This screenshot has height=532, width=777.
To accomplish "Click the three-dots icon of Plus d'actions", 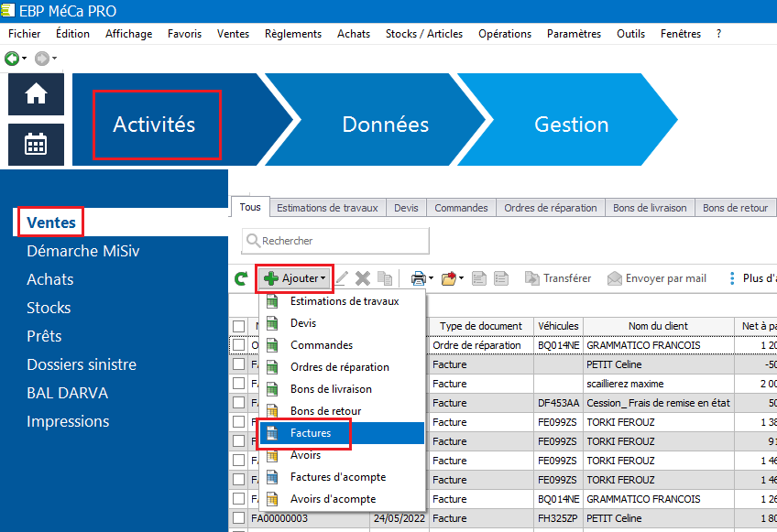I will [732, 278].
